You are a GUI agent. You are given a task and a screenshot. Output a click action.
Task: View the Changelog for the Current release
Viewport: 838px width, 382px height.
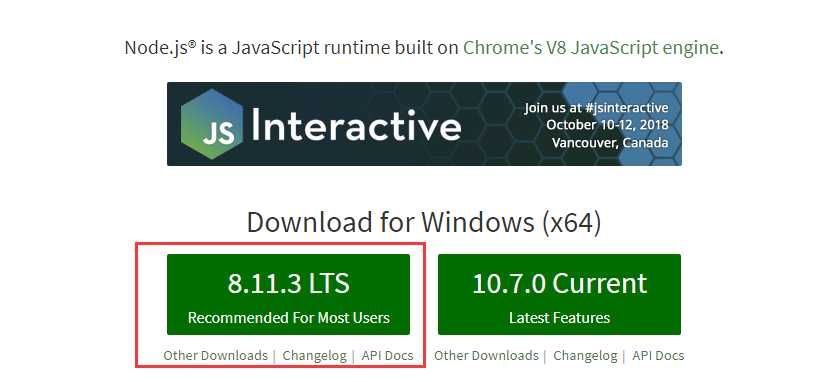click(585, 356)
